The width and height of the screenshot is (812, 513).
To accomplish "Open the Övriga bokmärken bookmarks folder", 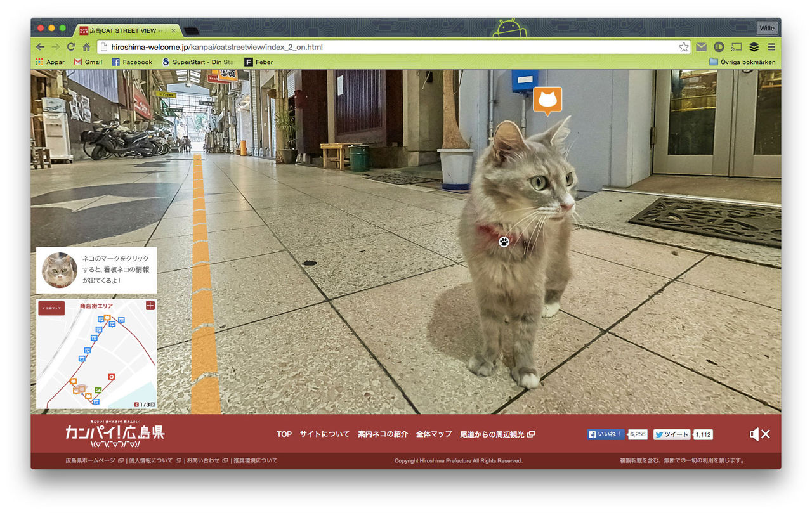I will [x=742, y=62].
